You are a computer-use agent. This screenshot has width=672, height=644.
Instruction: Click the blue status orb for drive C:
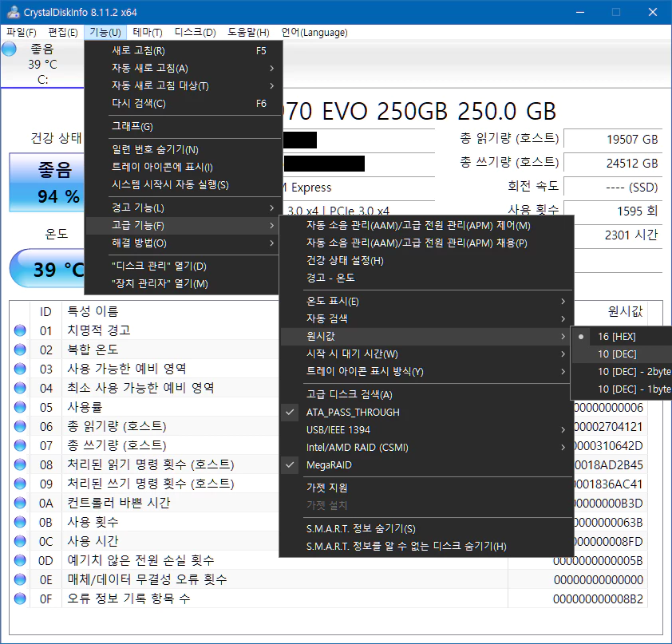(9, 49)
